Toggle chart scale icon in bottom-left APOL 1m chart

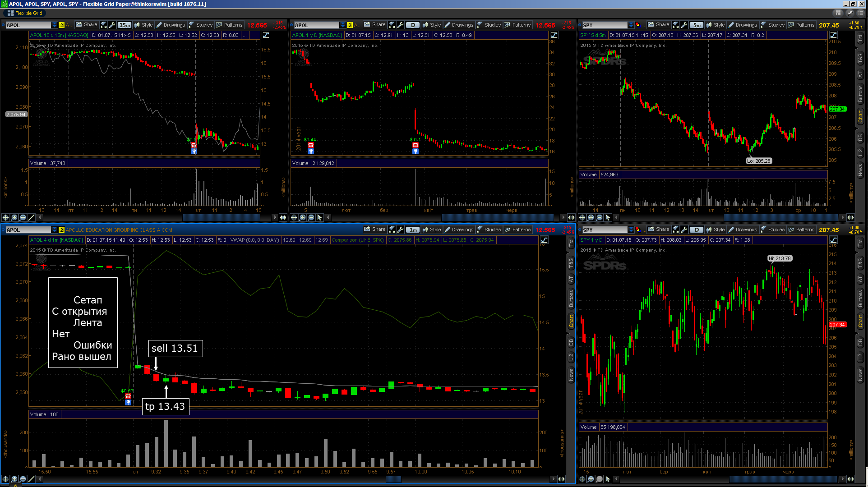pos(545,239)
